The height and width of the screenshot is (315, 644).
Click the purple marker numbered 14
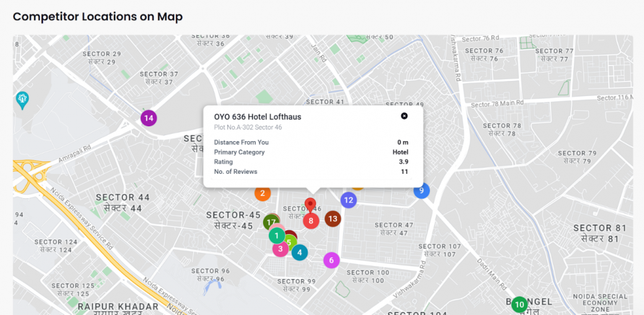point(149,118)
